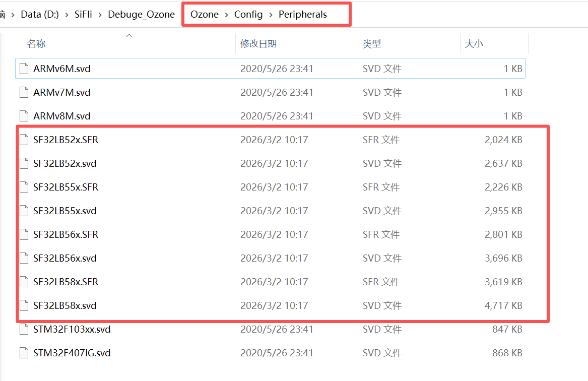Select file name ARMv8M.svd
588x381 pixels.
pyautogui.click(x=62, y=116)
